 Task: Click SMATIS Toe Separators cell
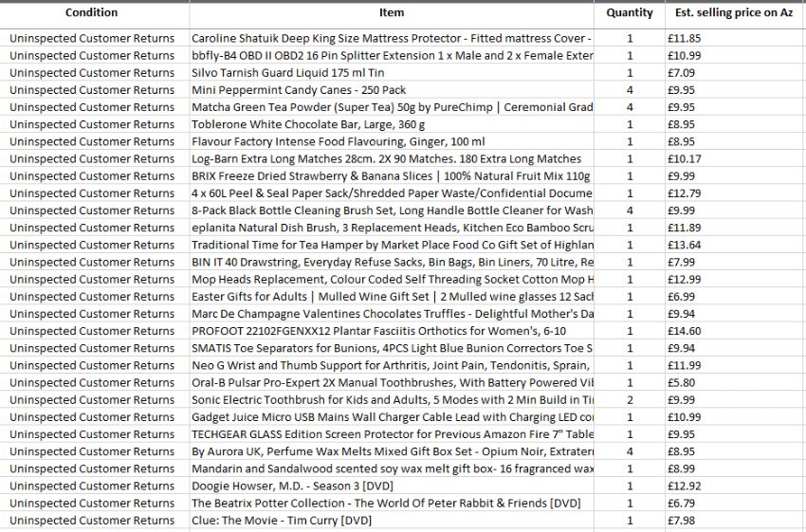[x=392, y=348]
